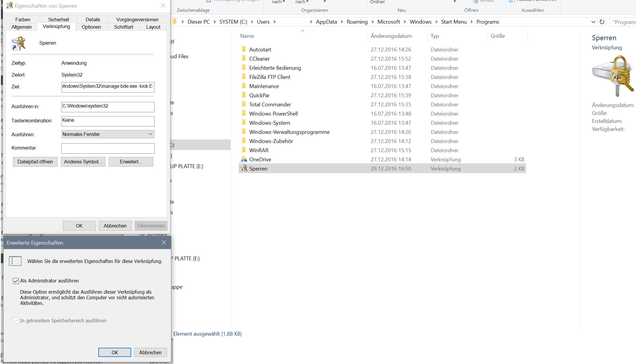Click the Anderes Symbol... button
636x364 pixels.
83,162
